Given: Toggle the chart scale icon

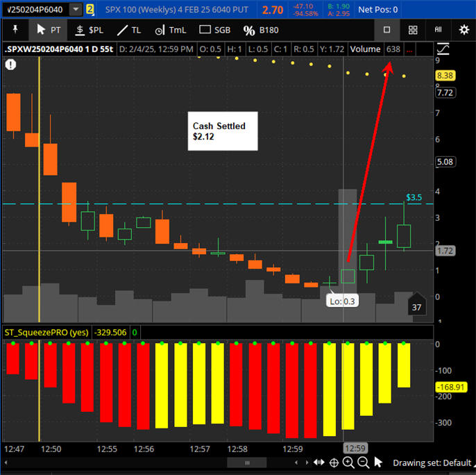Looking at the screenshot, I should (443, 49).
